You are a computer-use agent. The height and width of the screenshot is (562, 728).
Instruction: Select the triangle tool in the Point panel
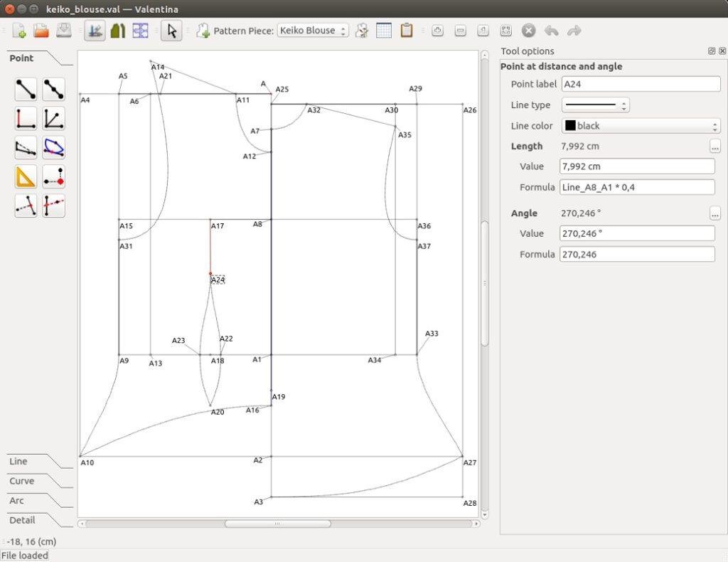25,176
